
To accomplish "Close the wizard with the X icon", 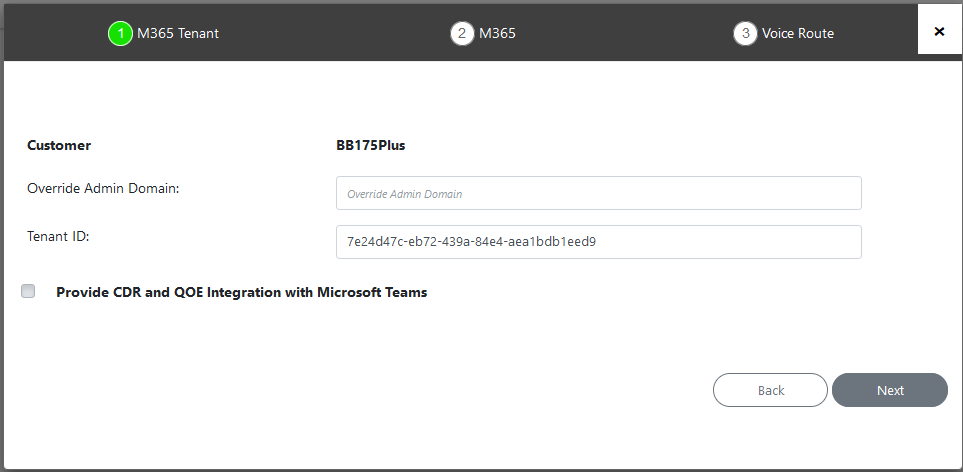I will [x=939, y=31].
